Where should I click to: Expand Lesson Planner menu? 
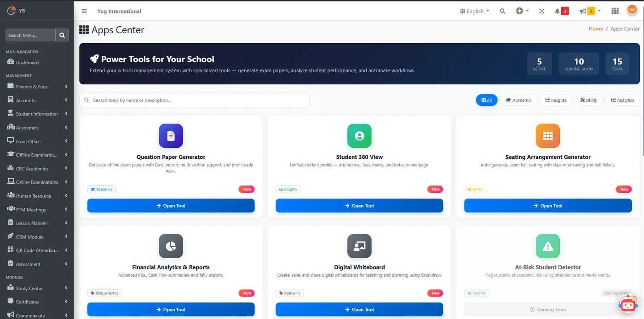[x=37, y=223]
